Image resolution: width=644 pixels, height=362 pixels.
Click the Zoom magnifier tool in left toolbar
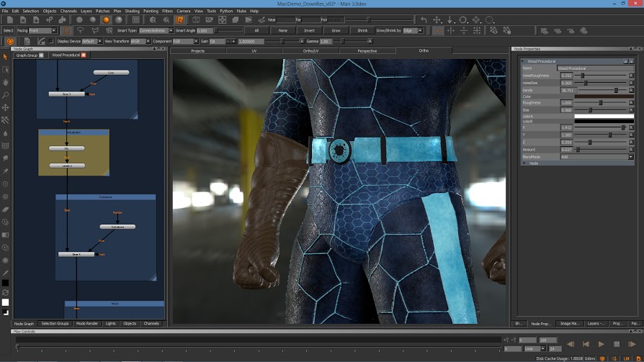[x=6, y=95]
